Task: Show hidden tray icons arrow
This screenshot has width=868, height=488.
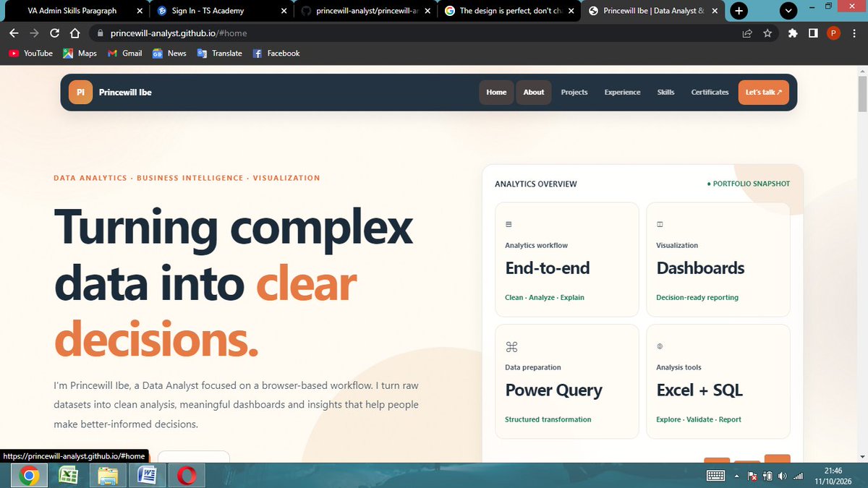Action: pyautogui.click(x=737, y=476)
